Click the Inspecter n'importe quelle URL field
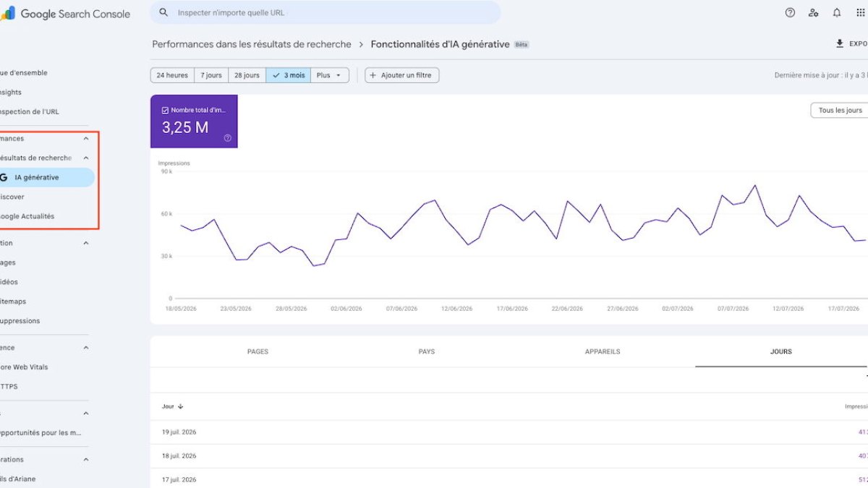 (325, 12)
